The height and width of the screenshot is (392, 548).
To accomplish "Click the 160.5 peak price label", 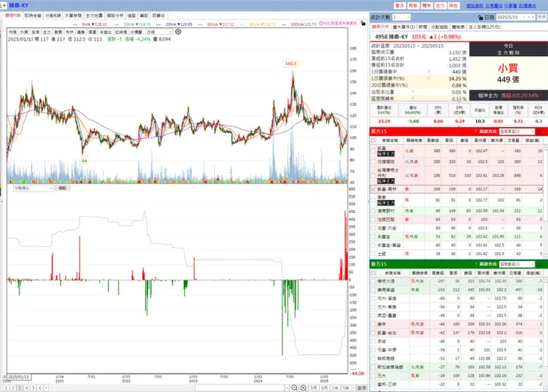I will 290,64.
